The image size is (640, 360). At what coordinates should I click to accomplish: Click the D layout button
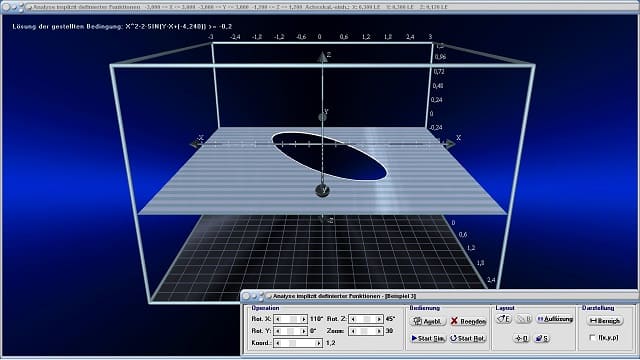[x=521, y=338]
